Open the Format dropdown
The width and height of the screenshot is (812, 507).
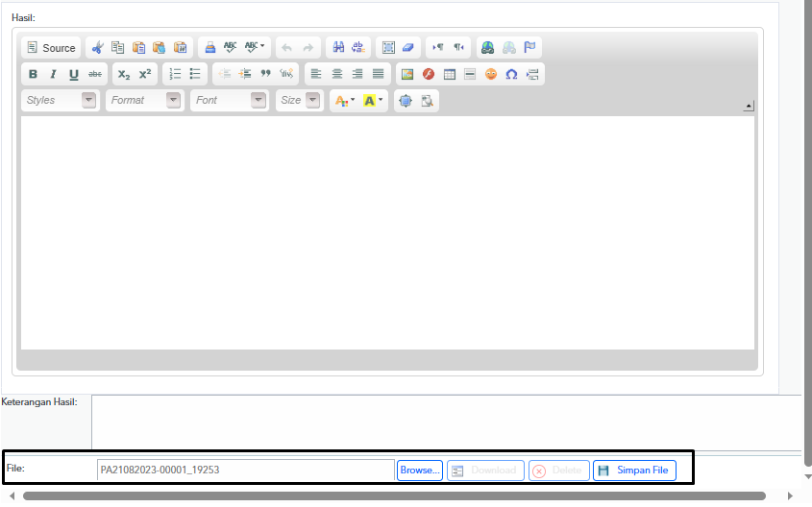pyautogui.click(x=145, y=101)
